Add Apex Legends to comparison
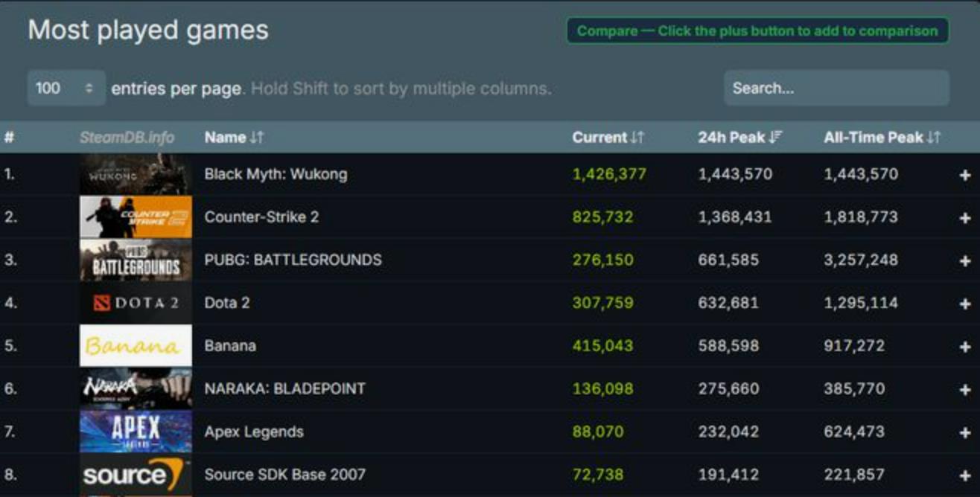The image size is (980, 497). [965, 432]
